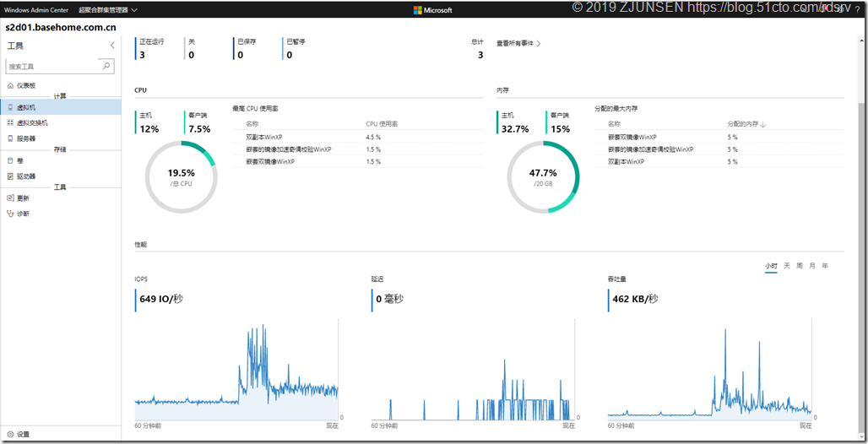Switch performance range to 月
Image resolution: width=868 pixels, height=444 pixels.
[812, 266]
